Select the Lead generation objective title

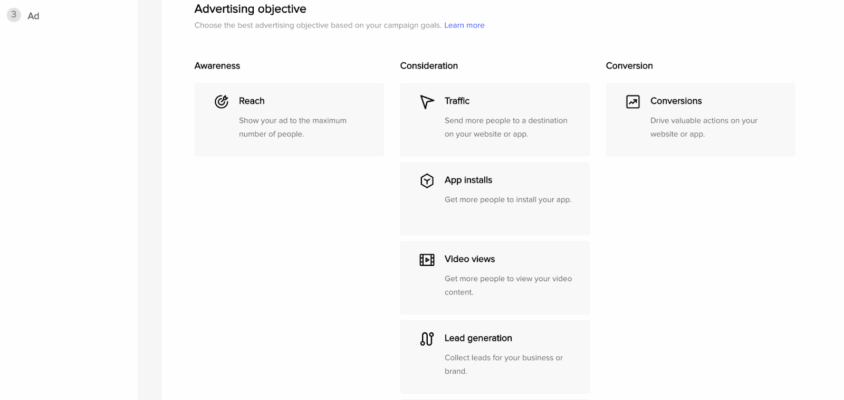coord(478,338)
